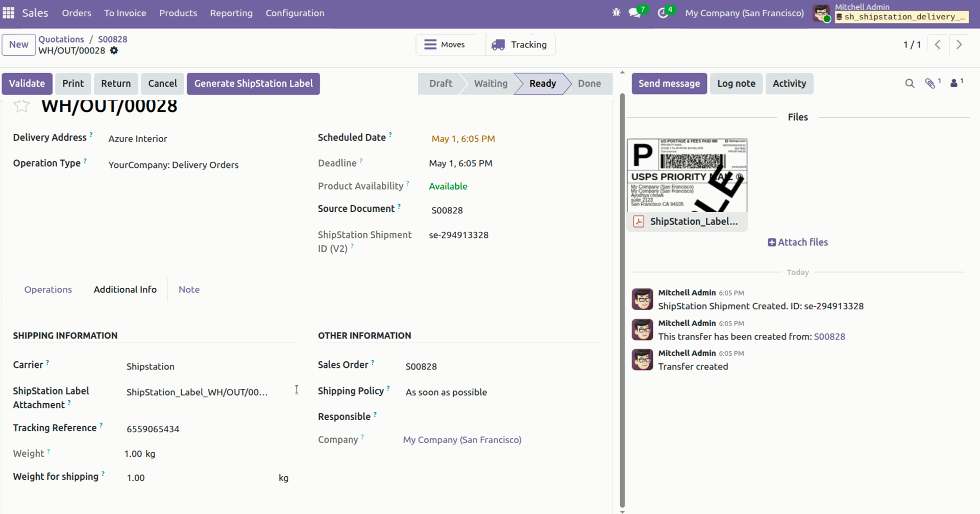Open the Reporting menu
980x514 pixels.
(231, 13)
